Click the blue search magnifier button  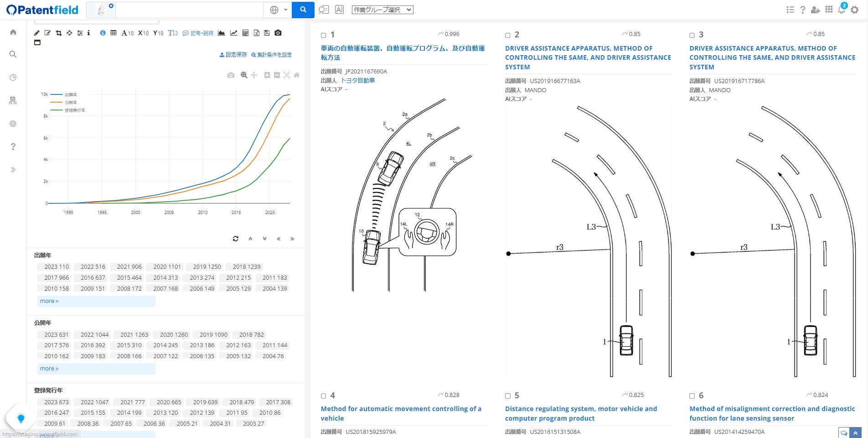coord(303,10)
